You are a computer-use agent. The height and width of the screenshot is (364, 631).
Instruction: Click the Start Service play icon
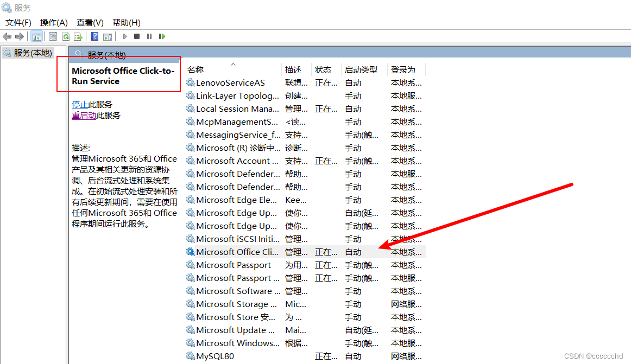point(125,36)
